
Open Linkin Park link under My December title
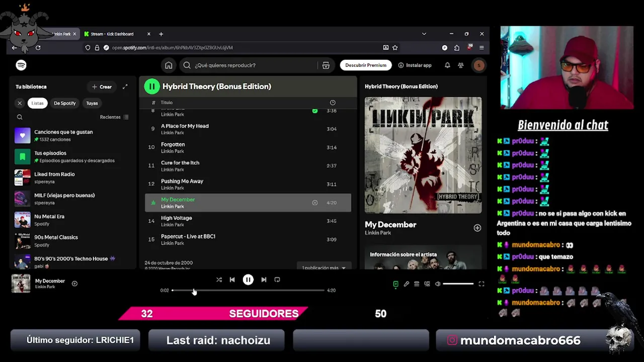click(378, 233)
